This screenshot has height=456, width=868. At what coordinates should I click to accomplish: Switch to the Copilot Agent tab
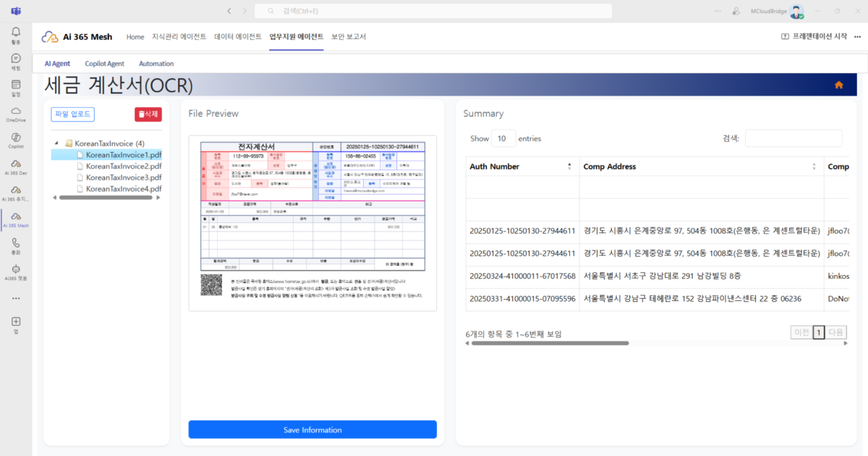(104, 64)
